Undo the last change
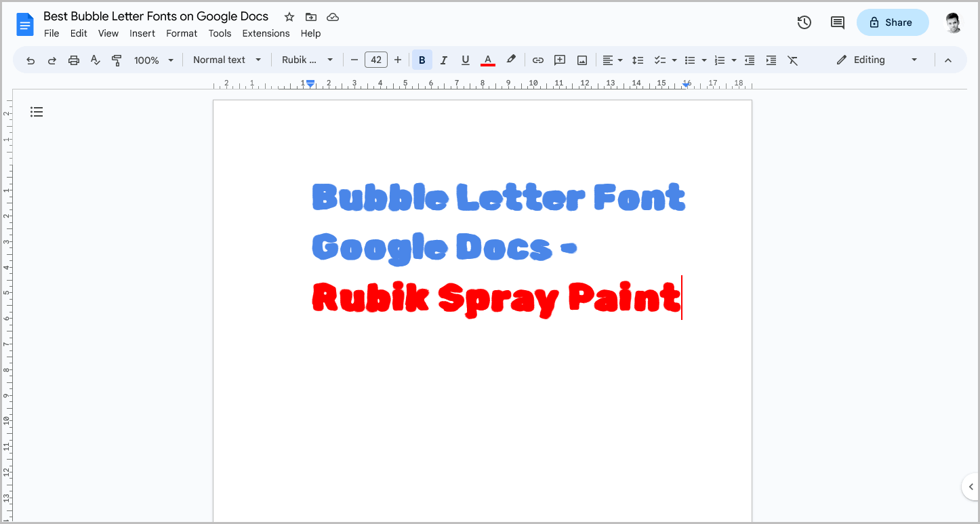The image size is (980, 524). (30, 60)
